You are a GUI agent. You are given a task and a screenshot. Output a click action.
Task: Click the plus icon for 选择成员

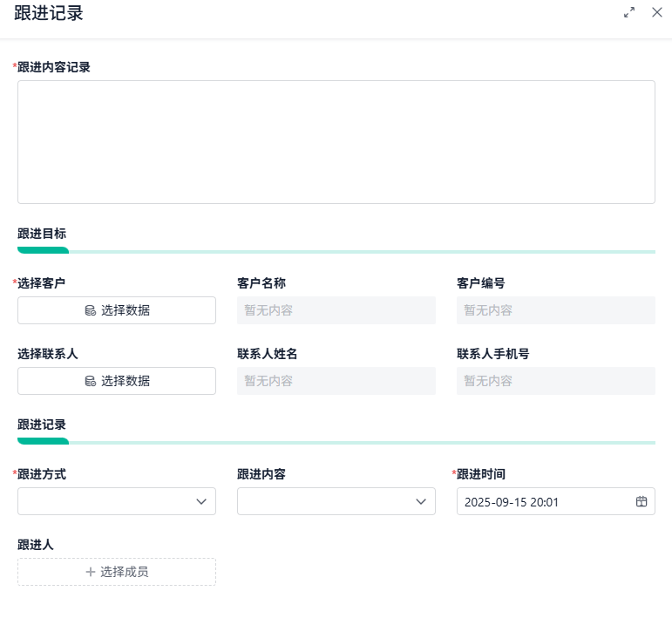[x=90, y=572]
